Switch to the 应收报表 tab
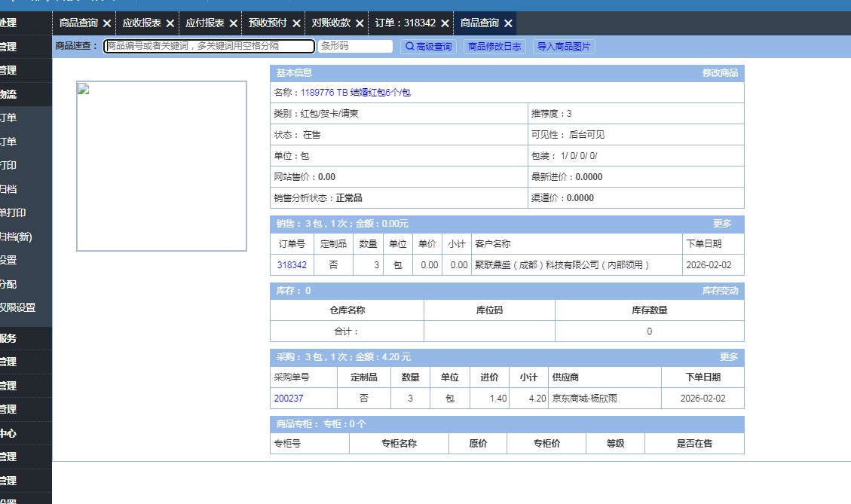Image resolution: width=851 pixels, height=504 pixels. tap(141, 23)
